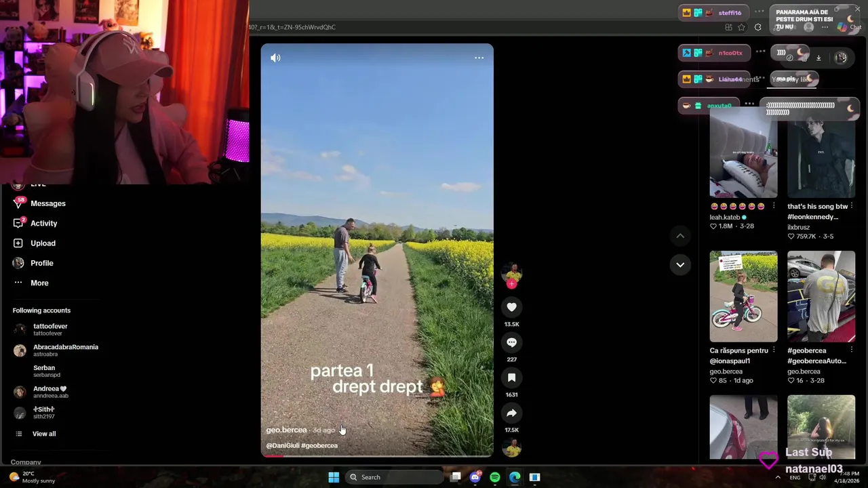Click the Company footer heading in the sidebar
868x488 pixels.
[26, 462]
